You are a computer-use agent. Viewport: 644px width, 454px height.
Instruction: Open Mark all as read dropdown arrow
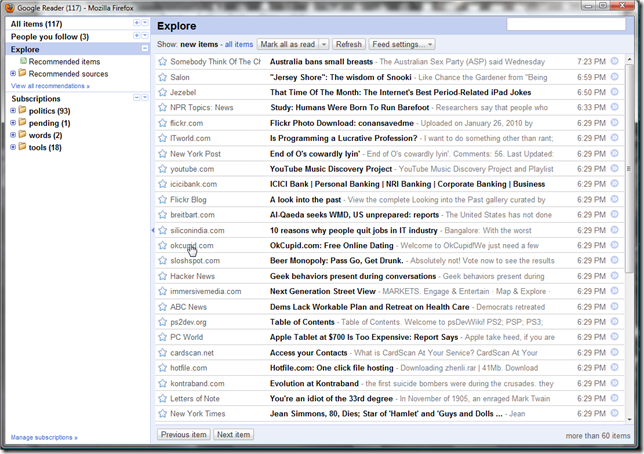click(324, 44)
